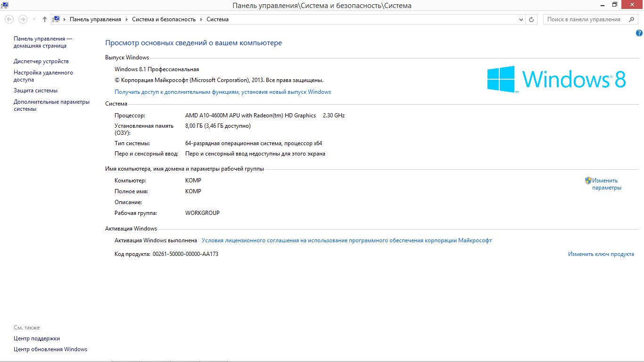The image size is (644, 362).
Task: Expand arrow after 'Система и безопасность' breadcrumb
Action: pos(201,19)
